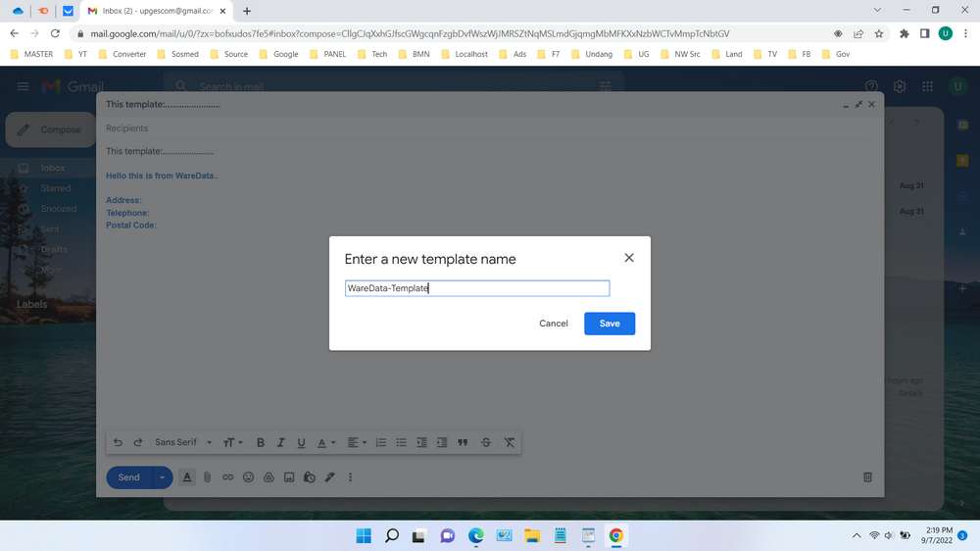Indent more button
980x551 pixels.
442,442
